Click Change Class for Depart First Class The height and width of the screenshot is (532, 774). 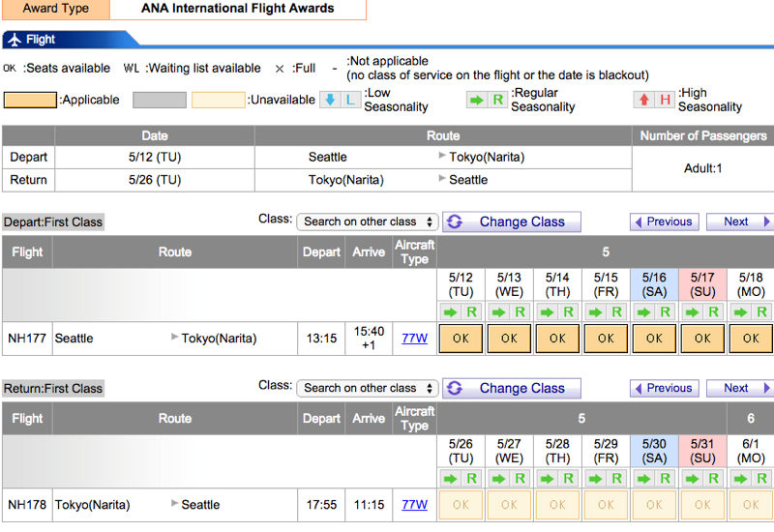pos(512,222)
